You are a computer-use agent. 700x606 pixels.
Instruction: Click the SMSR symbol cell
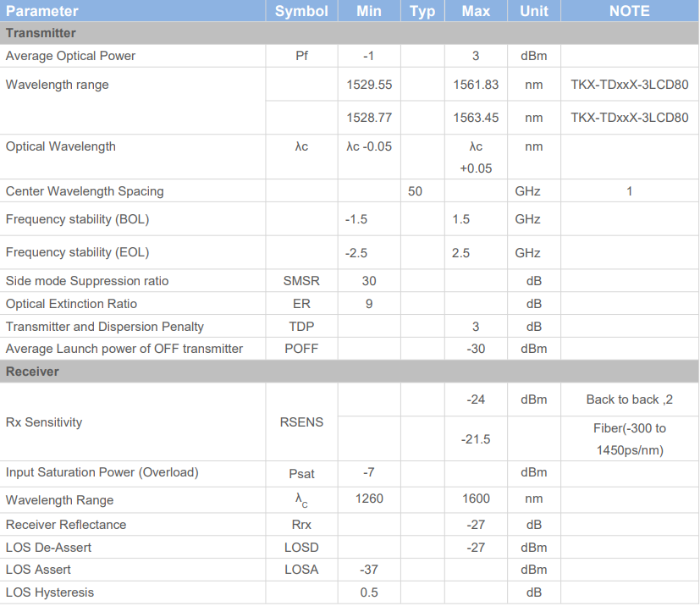[x=301, y=281]
